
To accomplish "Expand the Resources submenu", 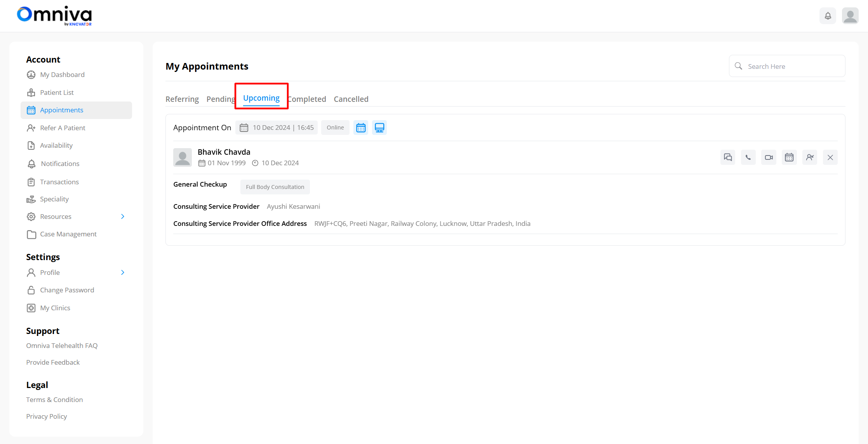I will (x=123, y=217).
